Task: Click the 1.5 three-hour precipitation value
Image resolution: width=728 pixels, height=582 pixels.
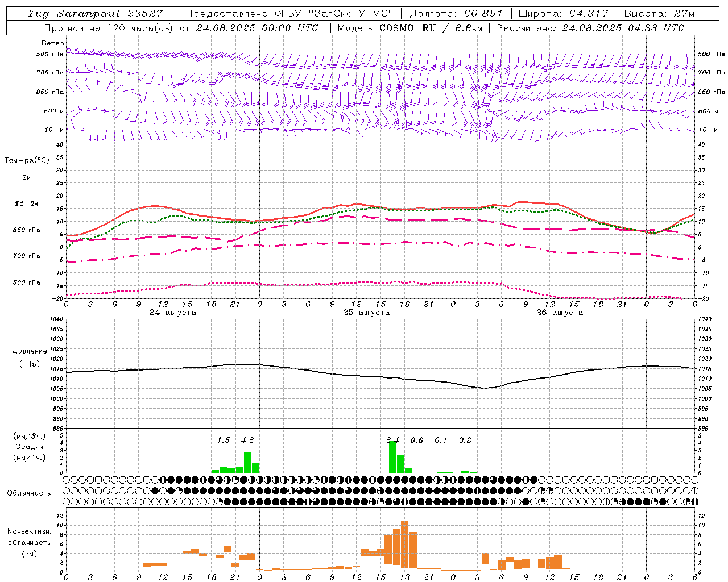Action: point(224,440)
